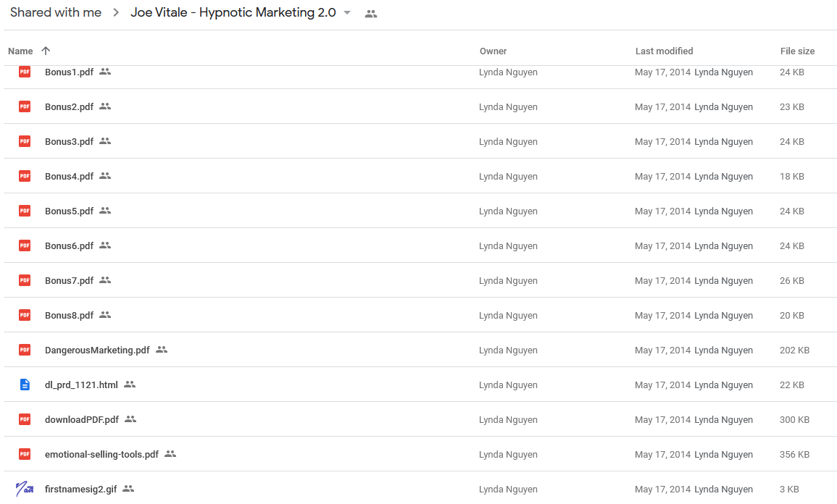This screenshot has height=504, width=837.
Task: Click the 18 KB file size value
Action: (791, 177)
